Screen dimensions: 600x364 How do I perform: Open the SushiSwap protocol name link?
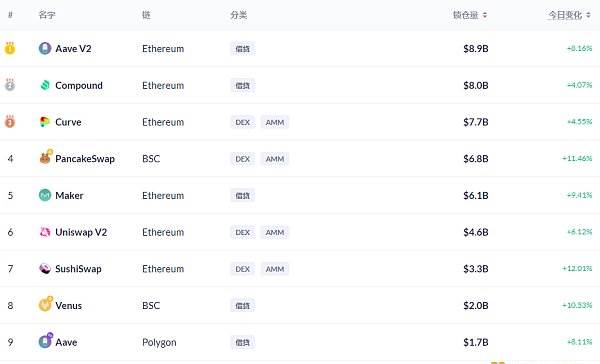[x=78, y=269]
